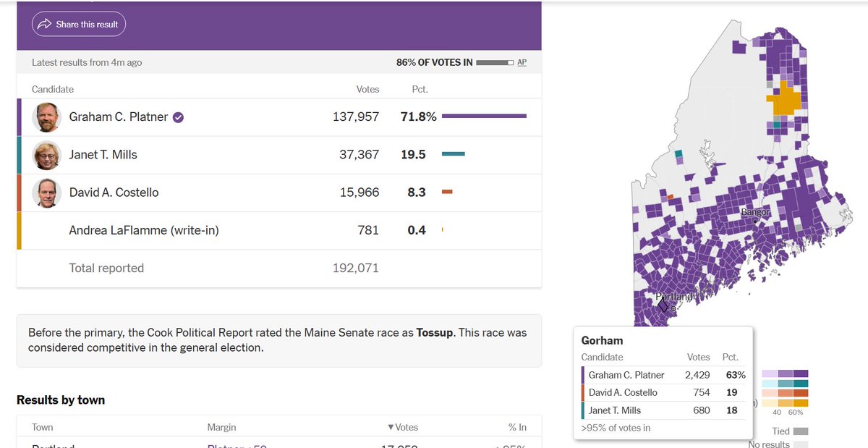The width and height of the screenshot is (868, 448).
Task: Click Costello's vote count 15,966
Action: (359, 193)
